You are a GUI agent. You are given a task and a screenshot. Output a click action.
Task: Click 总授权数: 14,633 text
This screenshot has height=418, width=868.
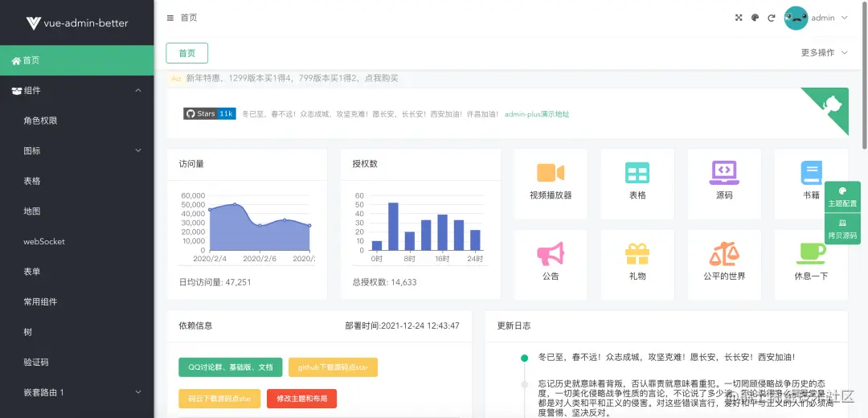point(385,282)
